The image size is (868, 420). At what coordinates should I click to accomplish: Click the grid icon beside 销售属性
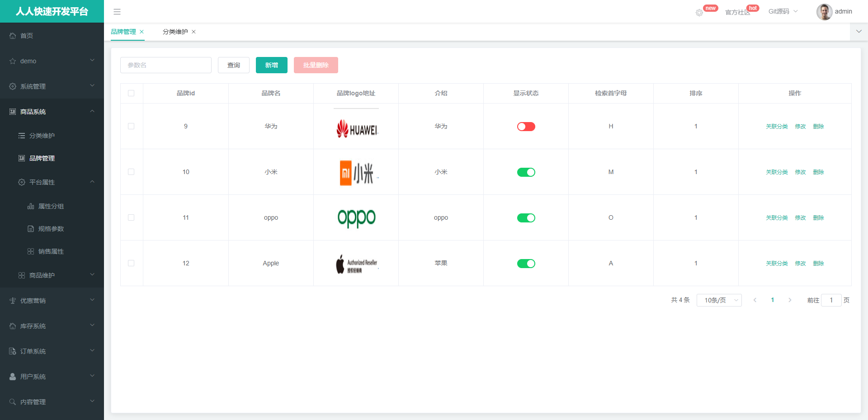tap(31, 251)
